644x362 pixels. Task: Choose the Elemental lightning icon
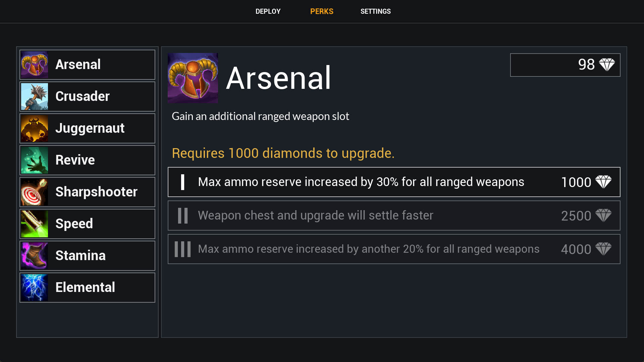coord(35,288)
